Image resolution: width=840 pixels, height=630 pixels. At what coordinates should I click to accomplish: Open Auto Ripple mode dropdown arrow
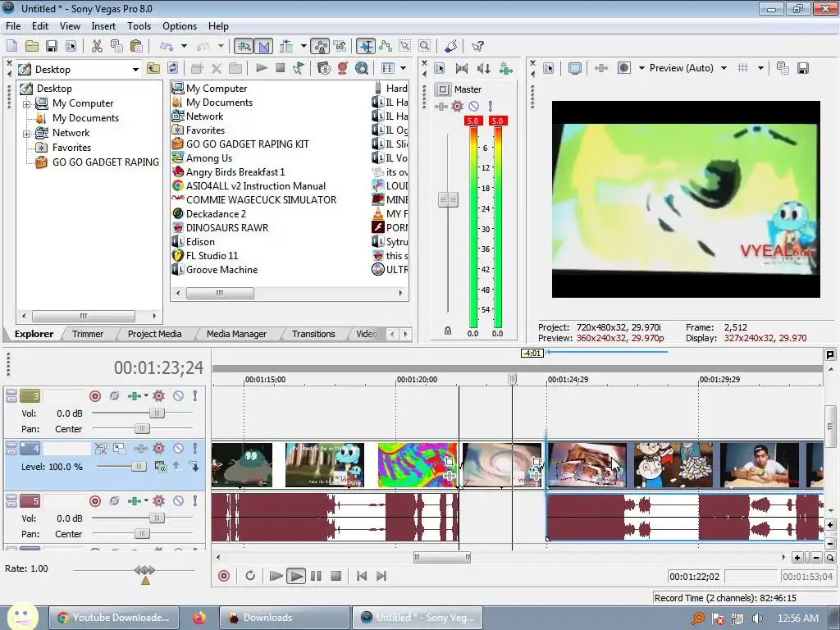click(304, 46)
